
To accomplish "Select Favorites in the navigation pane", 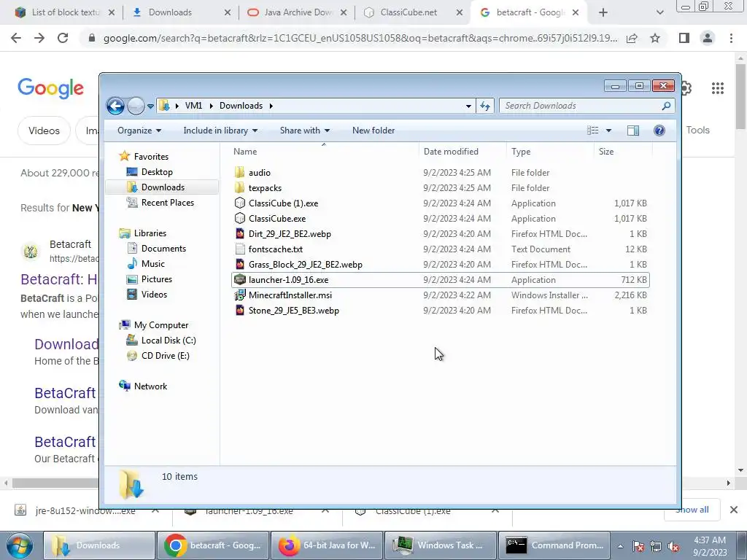I will (x=151, y=157).
